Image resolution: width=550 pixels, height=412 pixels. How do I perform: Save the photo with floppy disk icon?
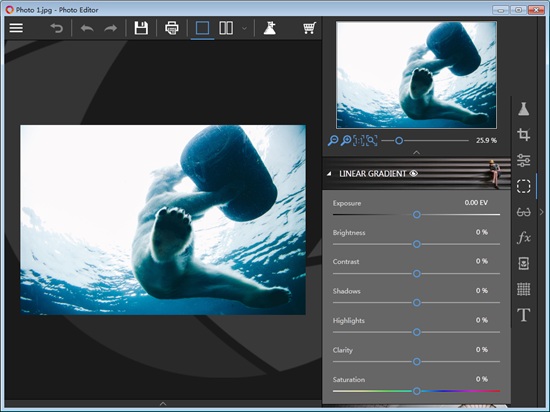click(x=141, y=28)
